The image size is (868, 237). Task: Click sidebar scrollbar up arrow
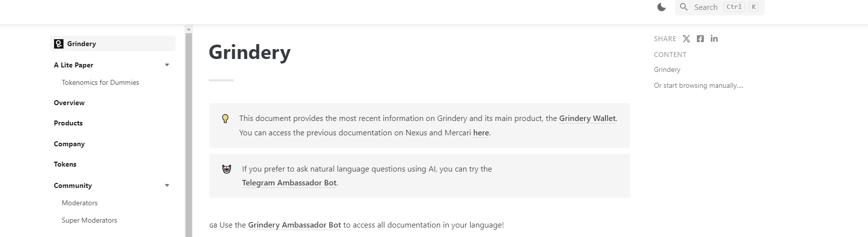tap(188, 29)
